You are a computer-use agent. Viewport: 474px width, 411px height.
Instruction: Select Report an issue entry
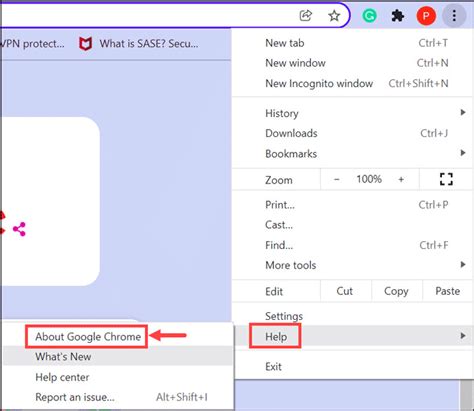[x=118, y=397]
